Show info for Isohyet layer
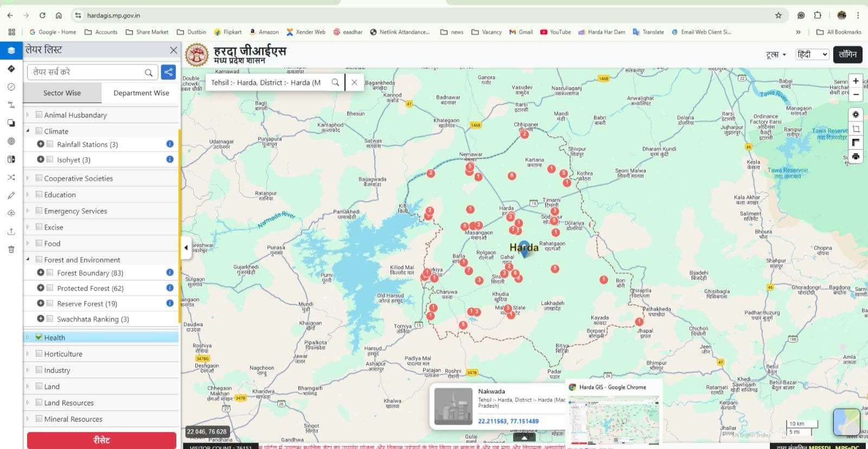 pos(170,159)
